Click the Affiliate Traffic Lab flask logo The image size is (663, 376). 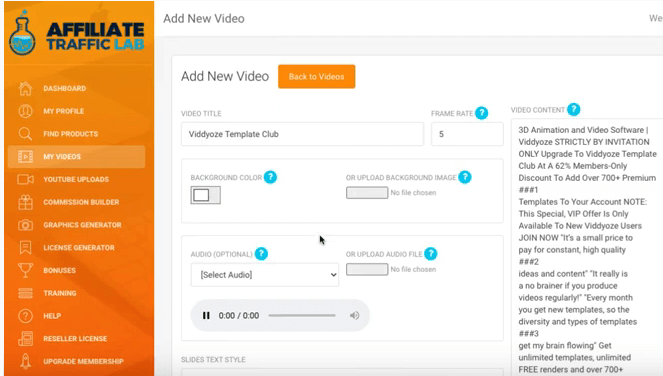coord(22,33)
